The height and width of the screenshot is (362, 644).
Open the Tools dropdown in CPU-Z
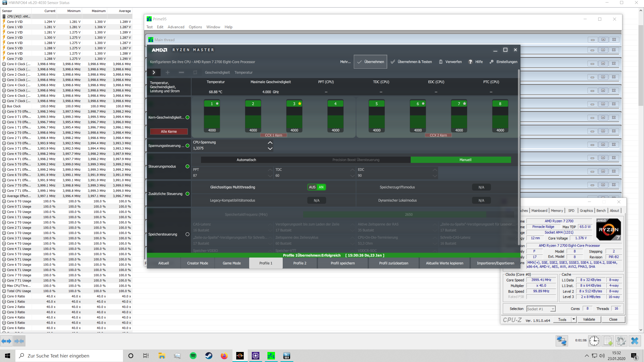click(x=573, y=319)
